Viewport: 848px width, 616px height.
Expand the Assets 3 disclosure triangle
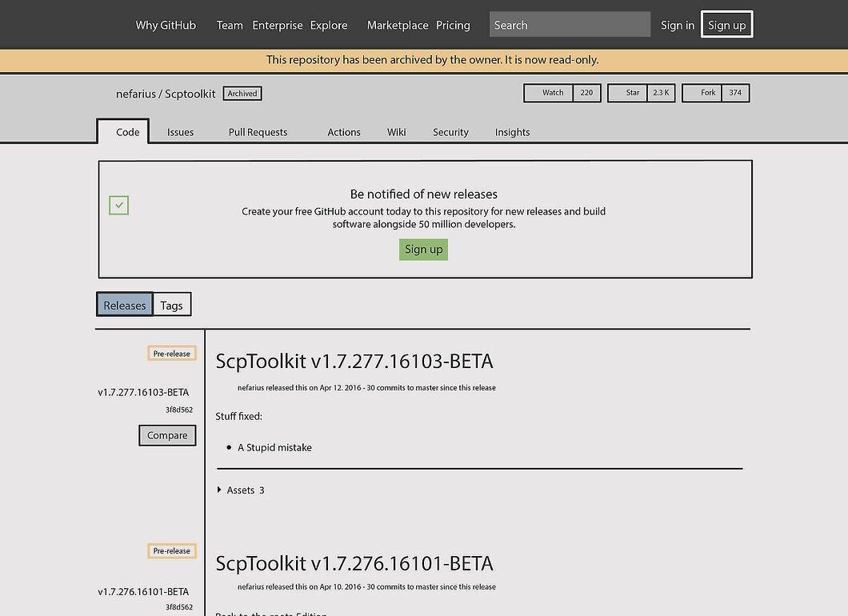point(219,490)
